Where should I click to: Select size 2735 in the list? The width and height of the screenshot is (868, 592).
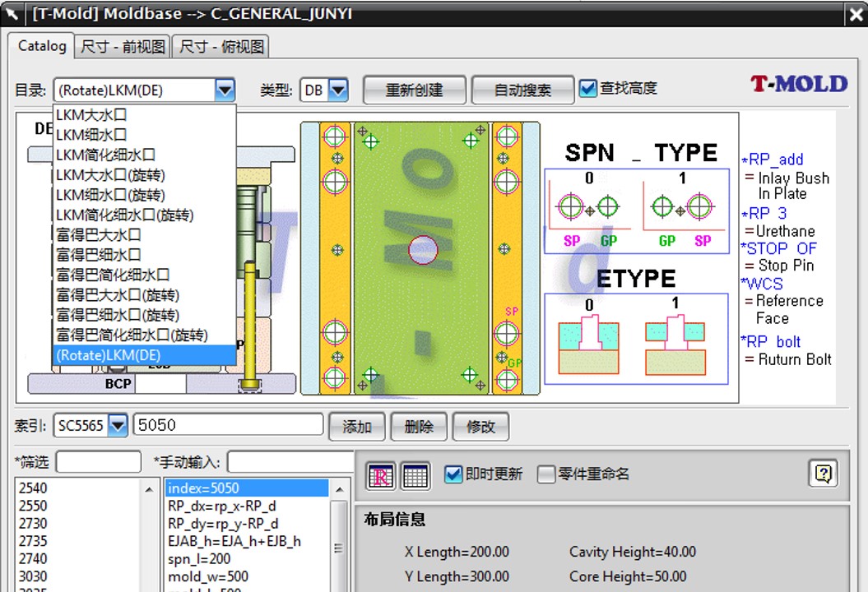79,541
